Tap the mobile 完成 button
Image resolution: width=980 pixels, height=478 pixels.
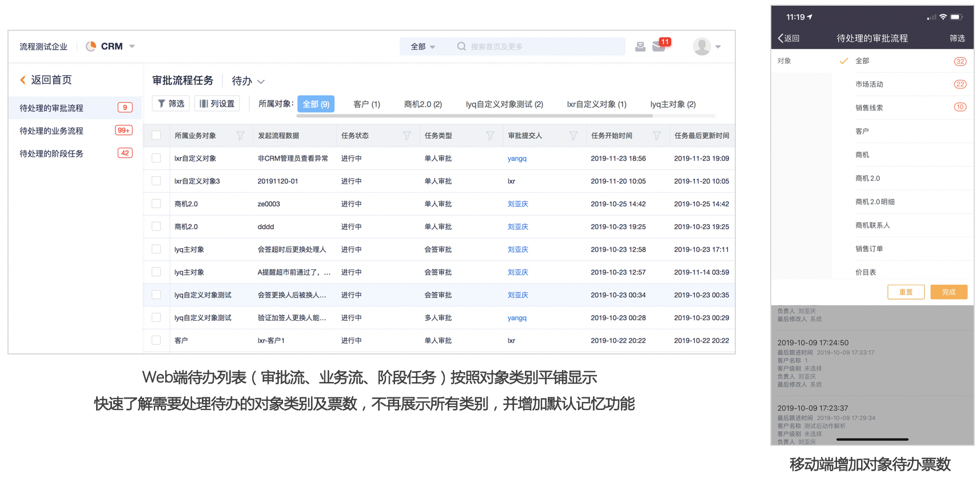point(949,292)
